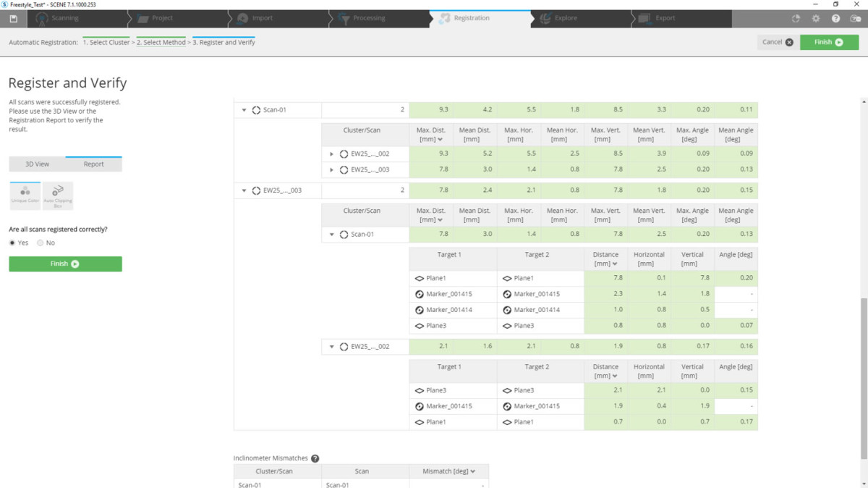Expand the EW25_..._002 scan row under Scan-01
Viewport: 868px width, 488px height.
click(332, 153)
